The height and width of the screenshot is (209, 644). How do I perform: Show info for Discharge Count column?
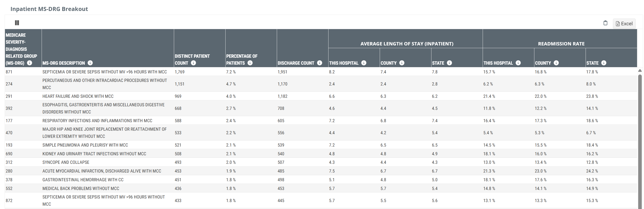coord(320,63)
